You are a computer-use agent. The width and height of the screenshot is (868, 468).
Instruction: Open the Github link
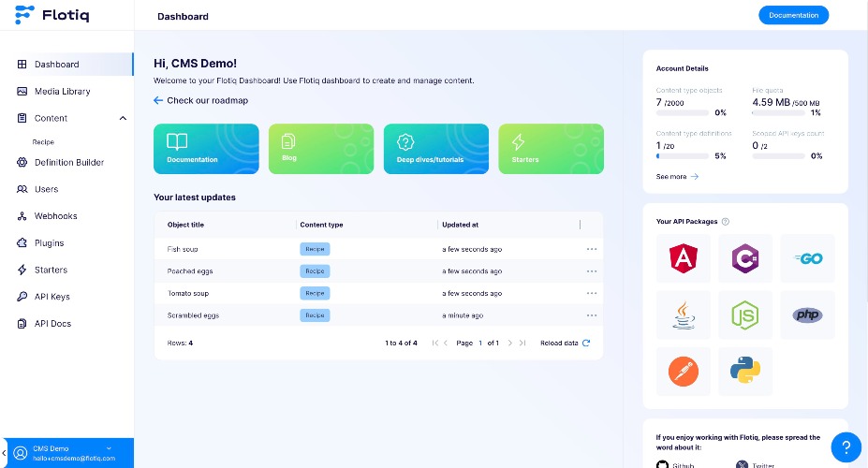coord(675,464)
